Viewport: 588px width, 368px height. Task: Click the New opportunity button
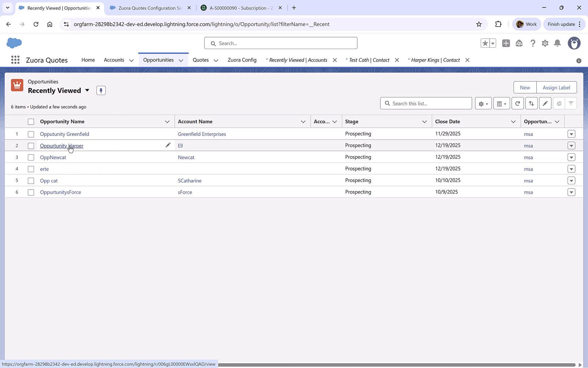[x=524, y=87]
